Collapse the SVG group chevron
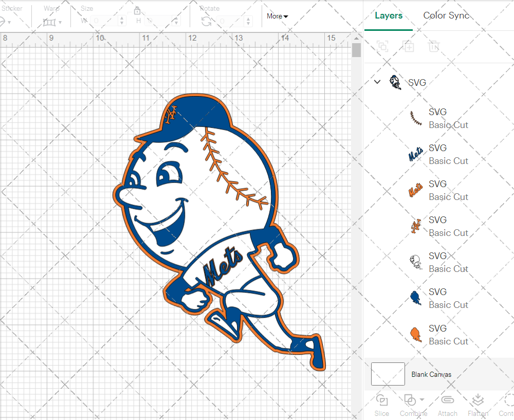Viewport: 514px width, 420px height. pos(377,82)
